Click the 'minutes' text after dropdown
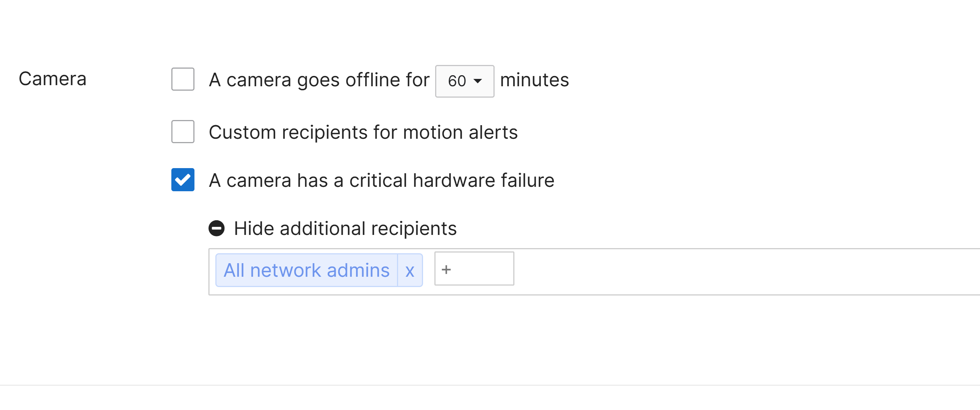Screen dimensions: 980x410 (x=534, y=80)
